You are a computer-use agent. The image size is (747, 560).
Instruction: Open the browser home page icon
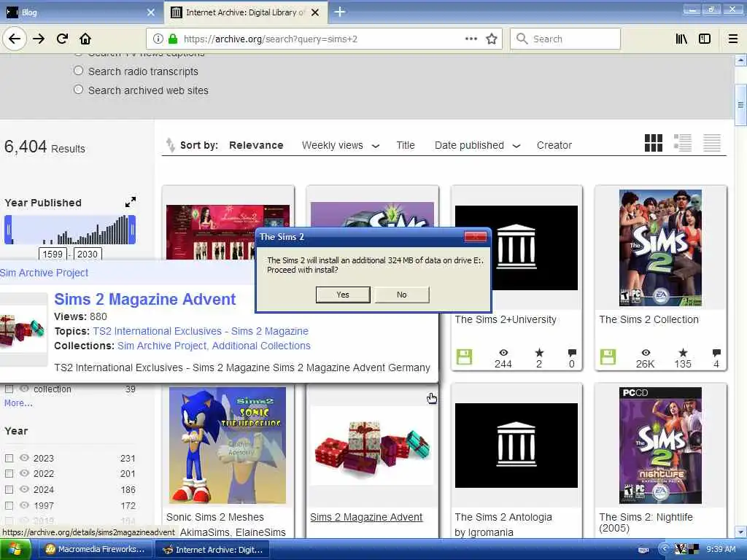pos(85,39)
